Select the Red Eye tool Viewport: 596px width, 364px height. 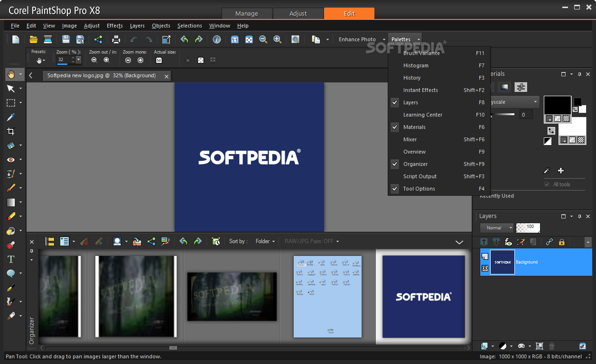pos(10,160)
